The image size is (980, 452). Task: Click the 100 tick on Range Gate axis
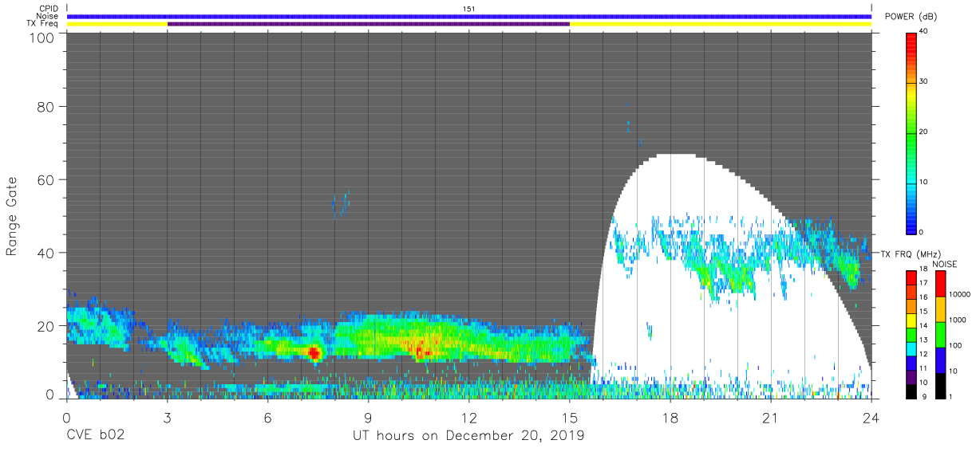(x=41, y=37)
